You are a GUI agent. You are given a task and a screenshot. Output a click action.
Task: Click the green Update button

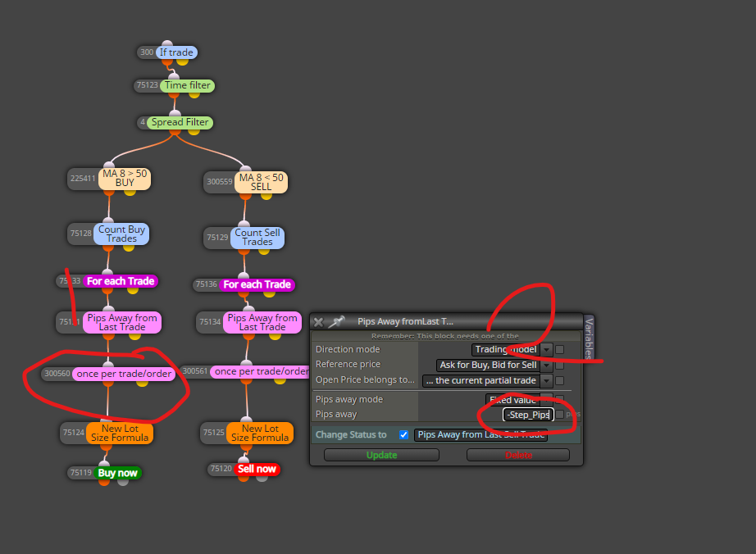tap(381, 455)
